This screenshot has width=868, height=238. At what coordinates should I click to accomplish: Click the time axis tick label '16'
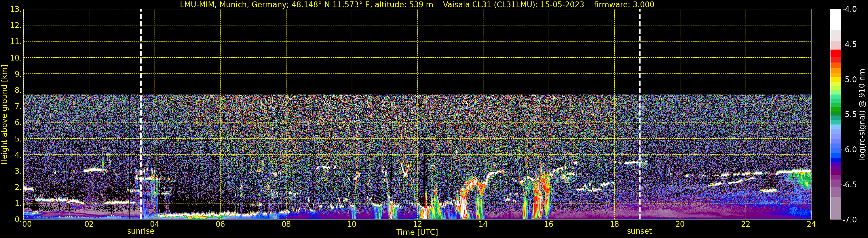[x=549, y=224]
